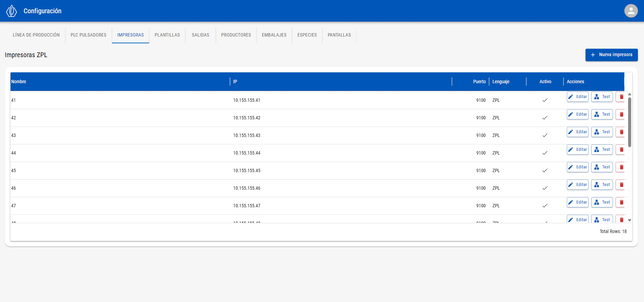Click the Total Rows: 18 footer text
644x302 pixels.
613,231
